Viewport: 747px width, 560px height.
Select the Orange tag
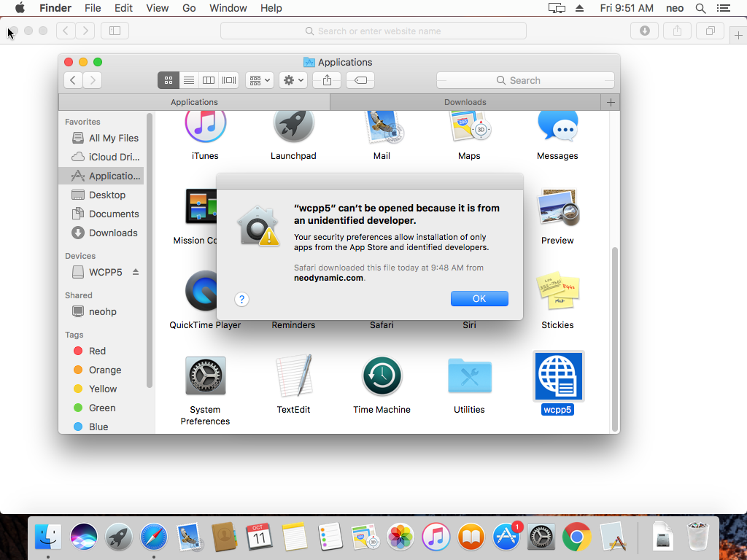tap(101, 370)
